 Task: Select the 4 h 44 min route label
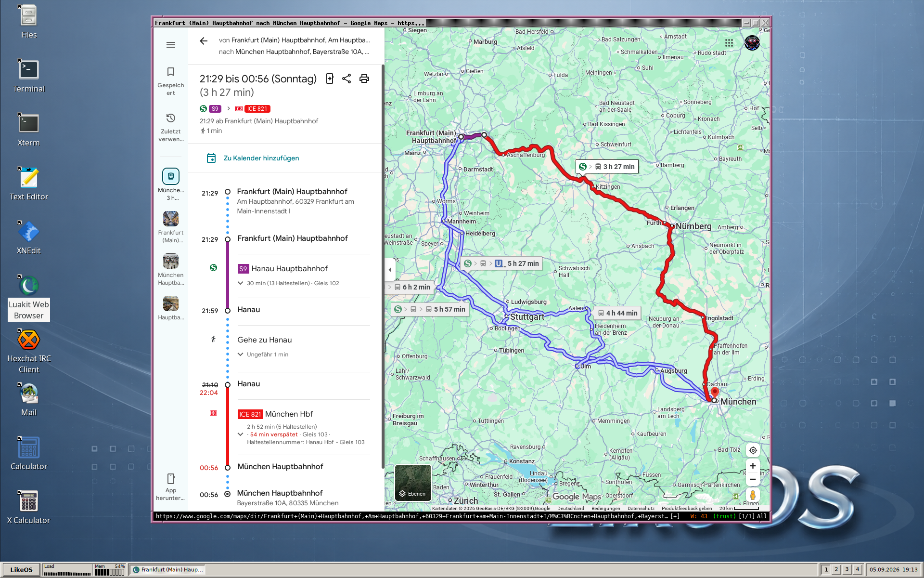617,313
